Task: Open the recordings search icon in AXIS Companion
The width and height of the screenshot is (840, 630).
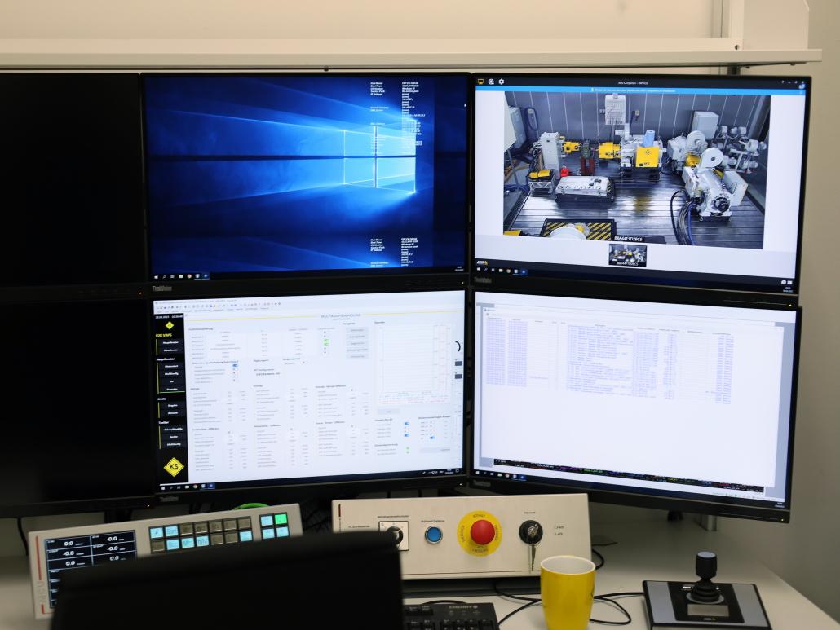Action: point(491,82)
